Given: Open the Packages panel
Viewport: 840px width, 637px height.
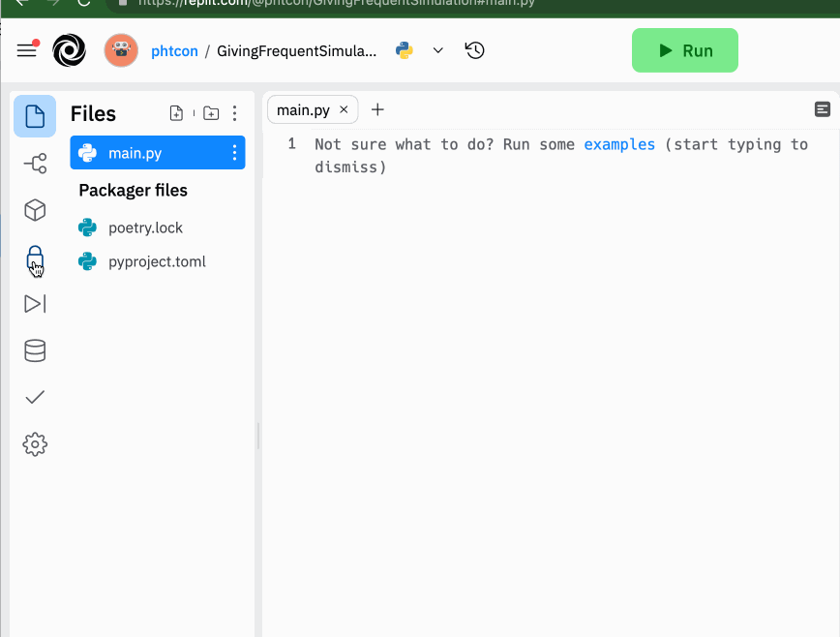Looking at the screenshot, I should pos(35,210).
